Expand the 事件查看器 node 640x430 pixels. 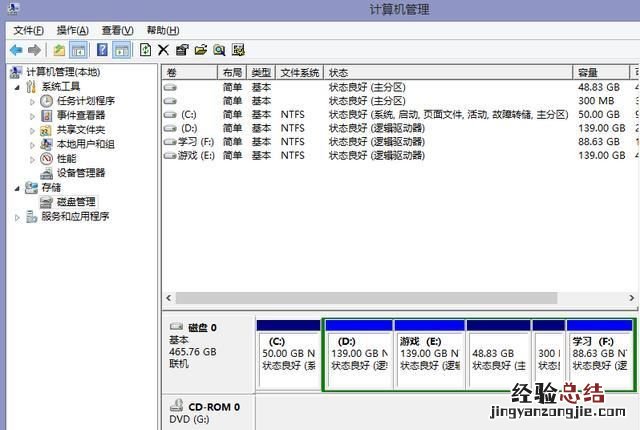(32, 115)
